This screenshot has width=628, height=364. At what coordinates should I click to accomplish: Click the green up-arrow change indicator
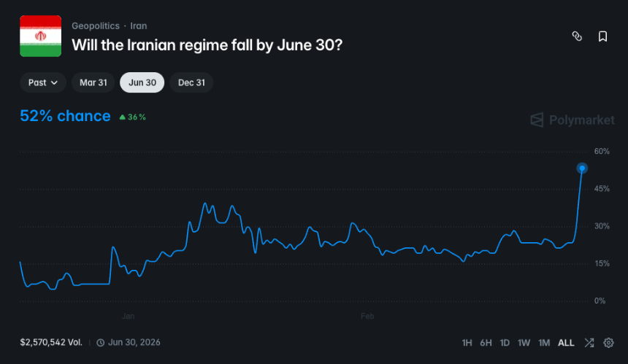coord(122,117)
